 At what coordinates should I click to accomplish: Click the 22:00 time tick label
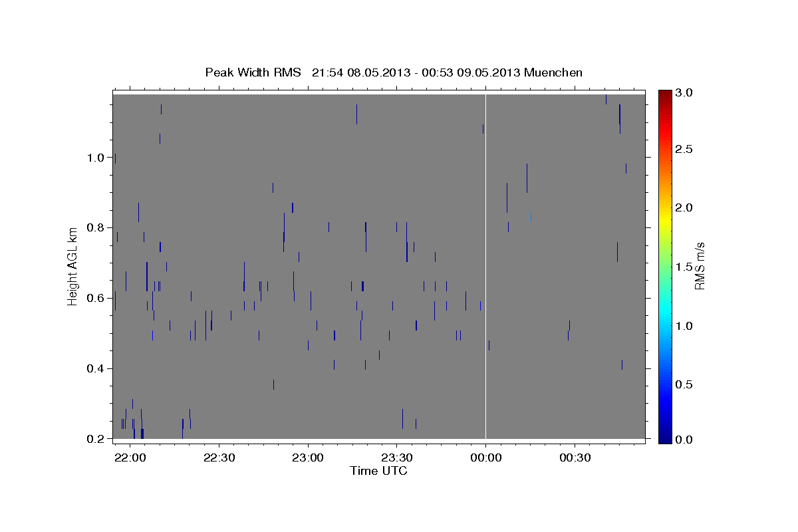coord(130,458)
